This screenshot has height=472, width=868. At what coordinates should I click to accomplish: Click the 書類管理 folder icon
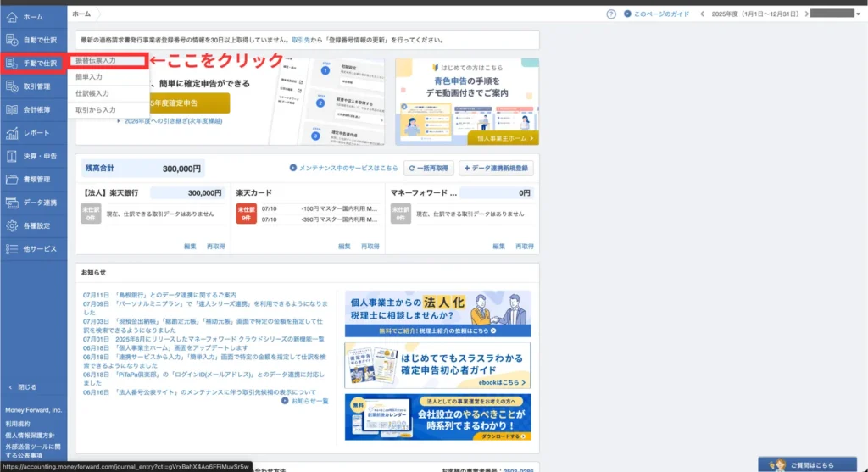(12, 180)
